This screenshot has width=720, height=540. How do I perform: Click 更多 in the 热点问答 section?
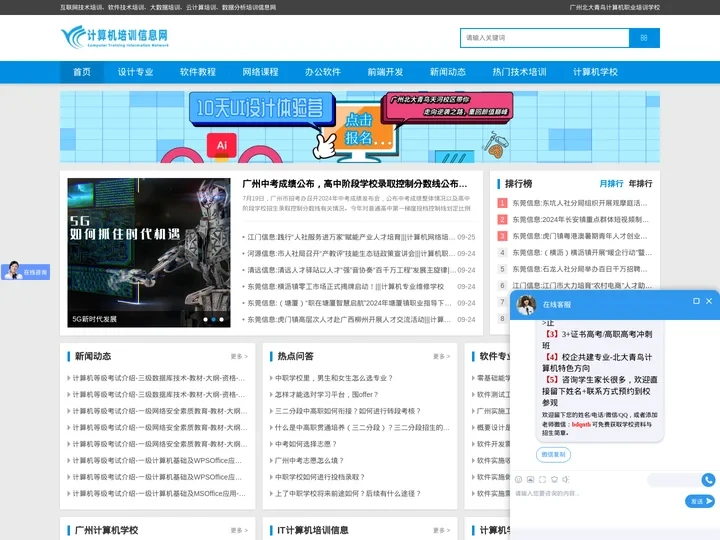click(x=442, y=356)
